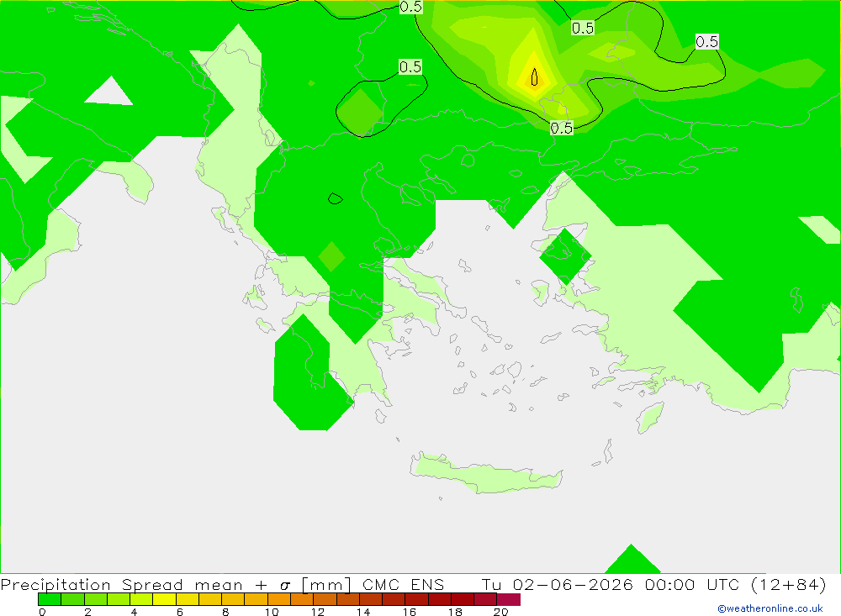Click the forecast step '(12+84)'
This screenshot has height=616, width=841.
tap(789, 584)
